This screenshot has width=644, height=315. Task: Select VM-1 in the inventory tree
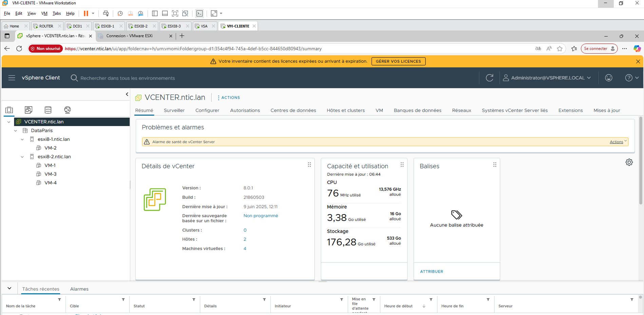click(x=50, y=165)
